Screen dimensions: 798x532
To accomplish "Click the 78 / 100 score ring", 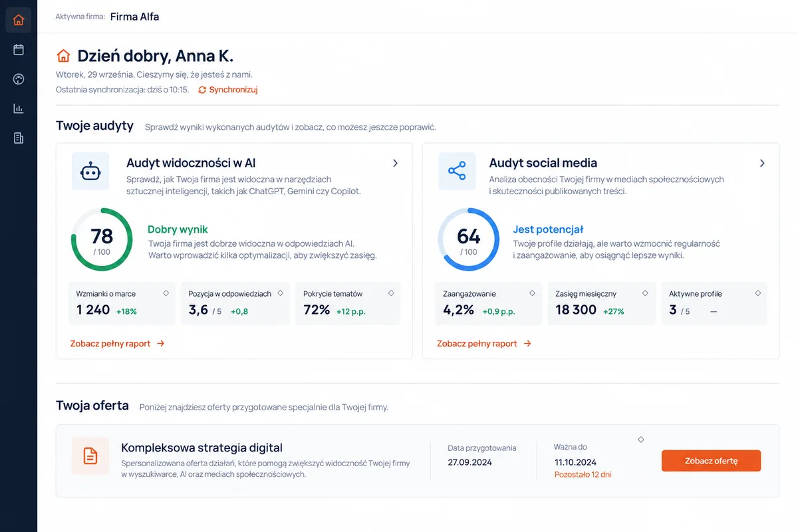I will pyautogui.click(x=102, y=239).
